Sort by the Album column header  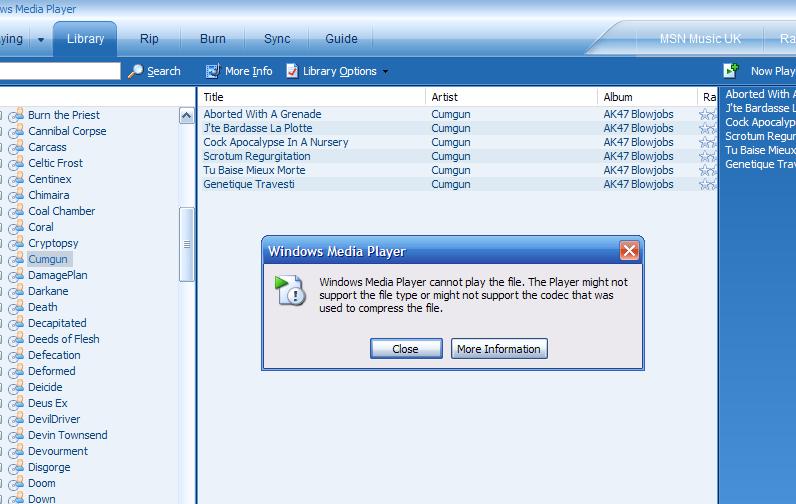pyautogui.click(x=647, y=97)
